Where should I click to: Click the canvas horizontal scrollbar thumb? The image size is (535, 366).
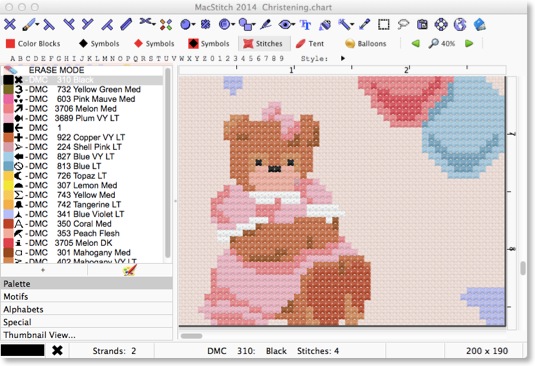tap(191, 336)
